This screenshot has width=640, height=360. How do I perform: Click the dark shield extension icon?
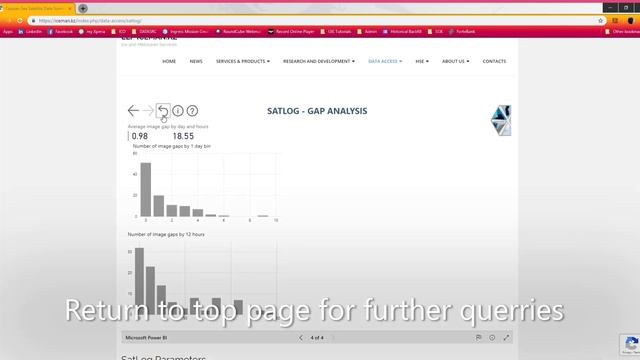pyautogui.click(x=631, y=20)
